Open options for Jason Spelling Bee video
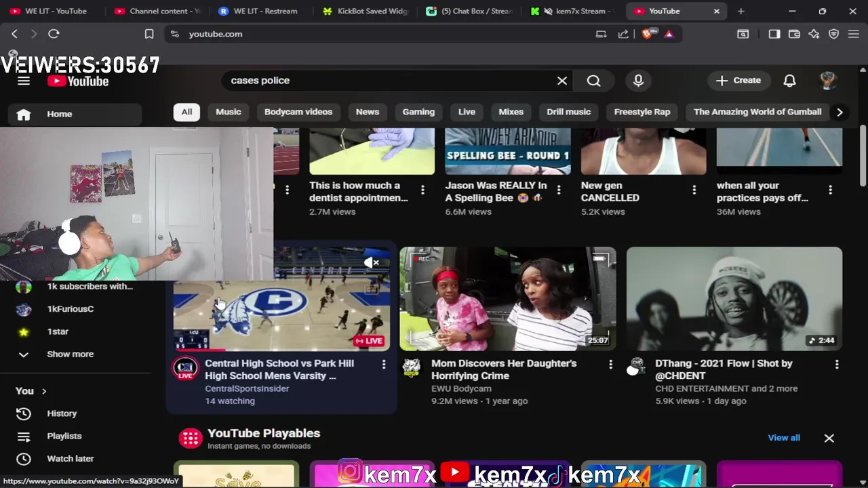Image resolution: width=868 pixels, height=488 pixels. (x=559, y=190)
